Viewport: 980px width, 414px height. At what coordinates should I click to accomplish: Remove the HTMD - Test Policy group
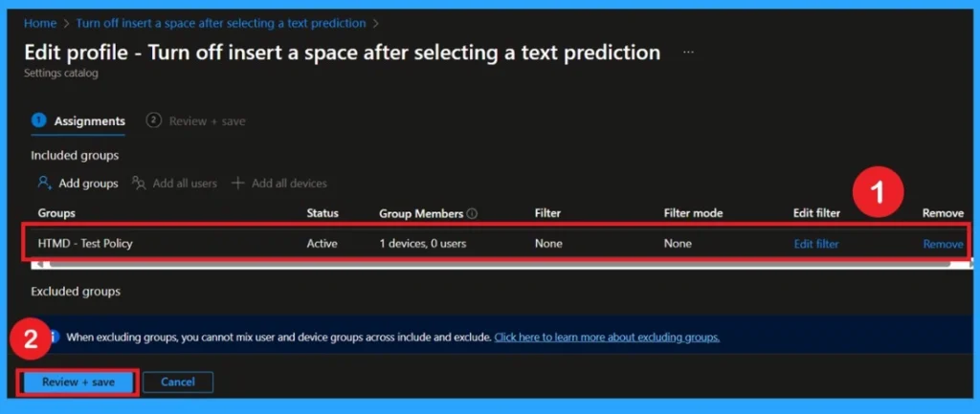pos(942,244)
